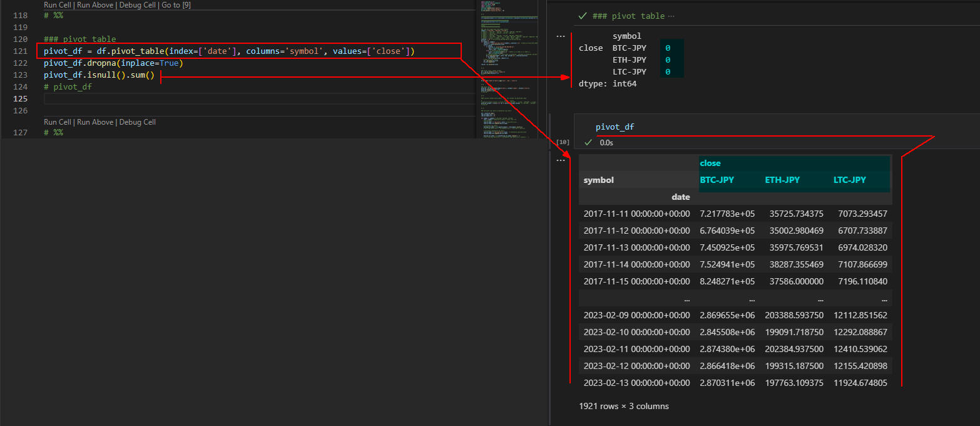Click the BTC value 2.870311e+06
This screenshot has width=980, height=426.
tap(727, 383)
